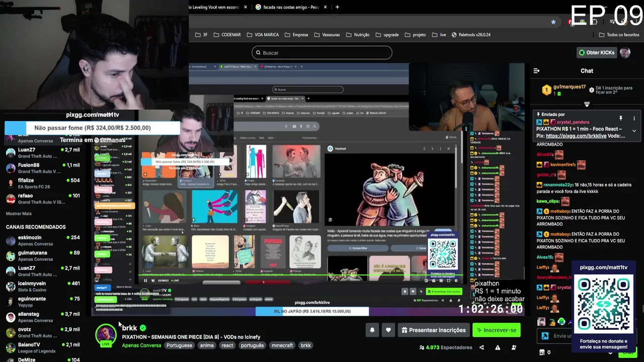
Task: Select the Portuguese tag
Action: [x=179, y=345]
